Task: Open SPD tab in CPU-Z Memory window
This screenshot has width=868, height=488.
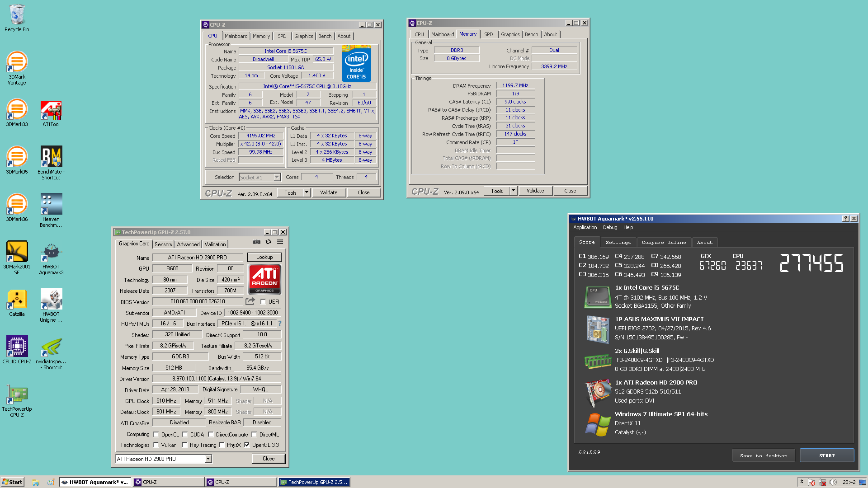Action: (x=489, y=34)
